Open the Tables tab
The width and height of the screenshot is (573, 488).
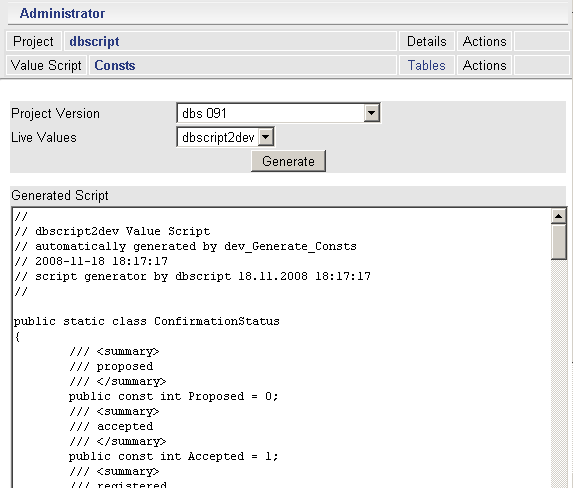pyautogui.click(x=426, y=65)
